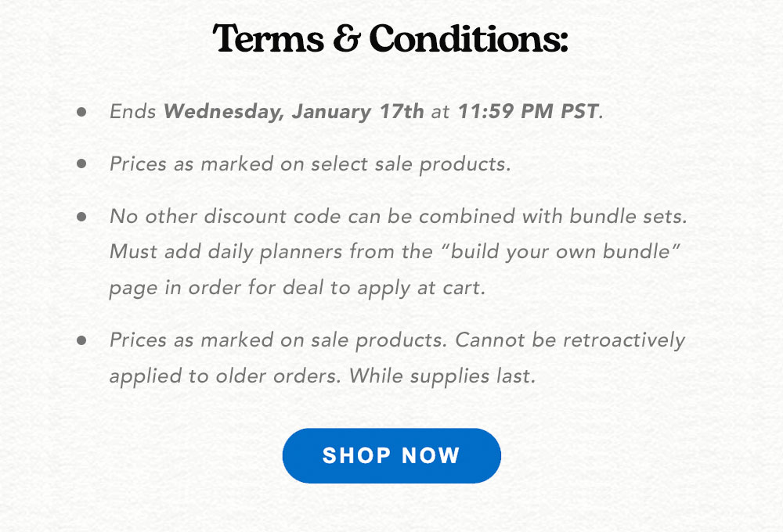This screenshot has width=783, height=532.
Task: Click the bold Wednesday, January 17th date
Action: click(294, 111)
